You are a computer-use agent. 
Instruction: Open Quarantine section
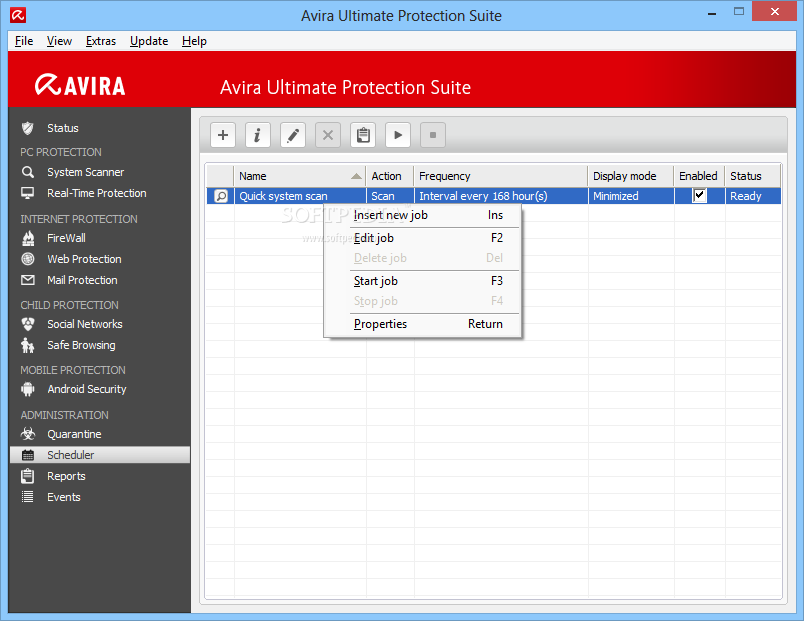[x=74, y=434]
